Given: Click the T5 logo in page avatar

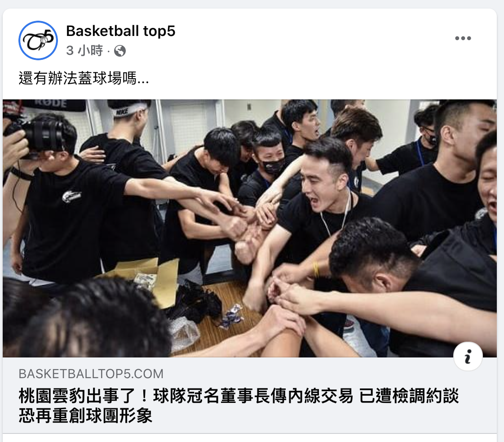Looking at the screenshot, I should 38,40.
